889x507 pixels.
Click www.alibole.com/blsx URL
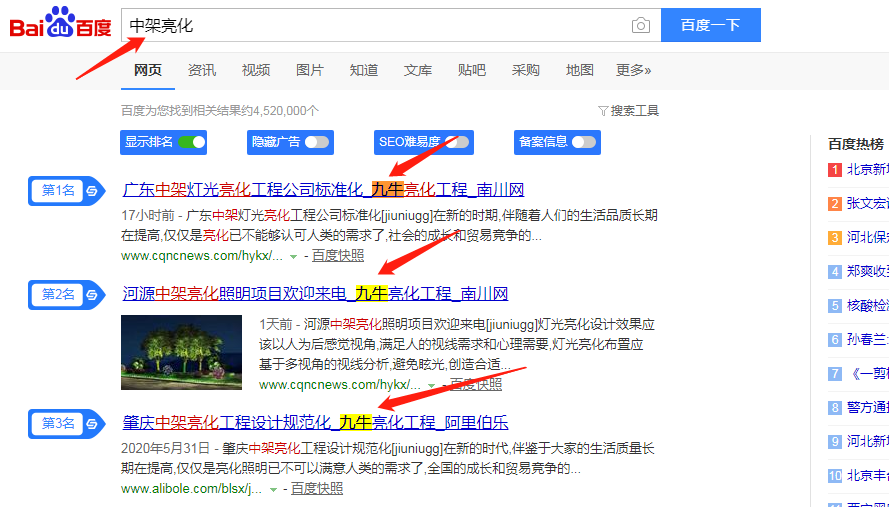[192, 488]
